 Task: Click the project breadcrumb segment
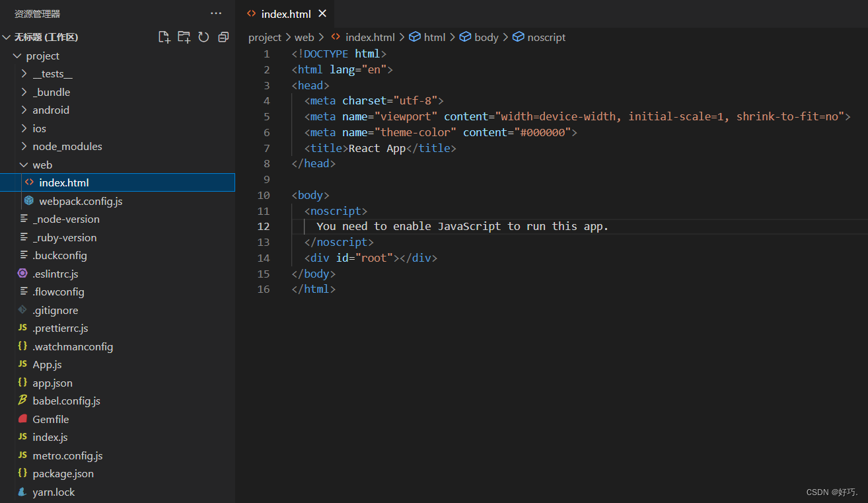click(x=265, y=37)
